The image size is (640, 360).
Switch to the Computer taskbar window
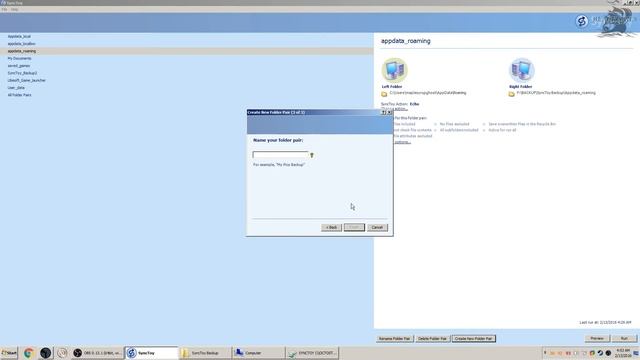pos(258,353)
